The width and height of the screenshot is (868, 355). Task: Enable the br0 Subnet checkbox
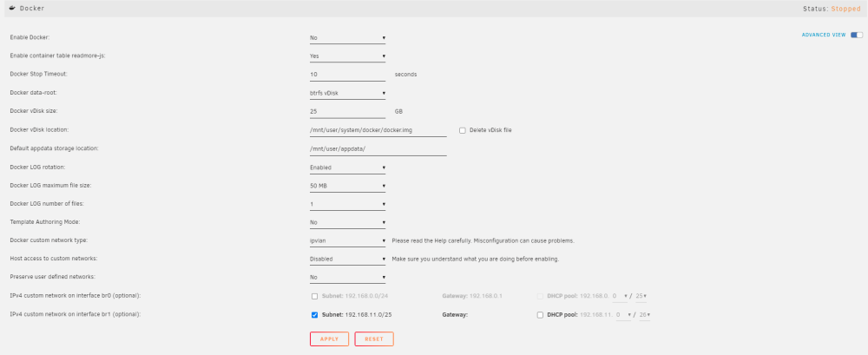coord(314,296)
